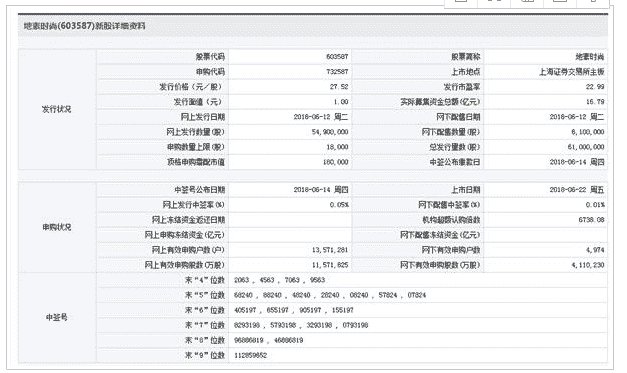This screenshot has height=373, width=627.
Task: Click the '网下配售冻结资金(亿元)' label
Action: pyautogui.click(x=440, y=235)
